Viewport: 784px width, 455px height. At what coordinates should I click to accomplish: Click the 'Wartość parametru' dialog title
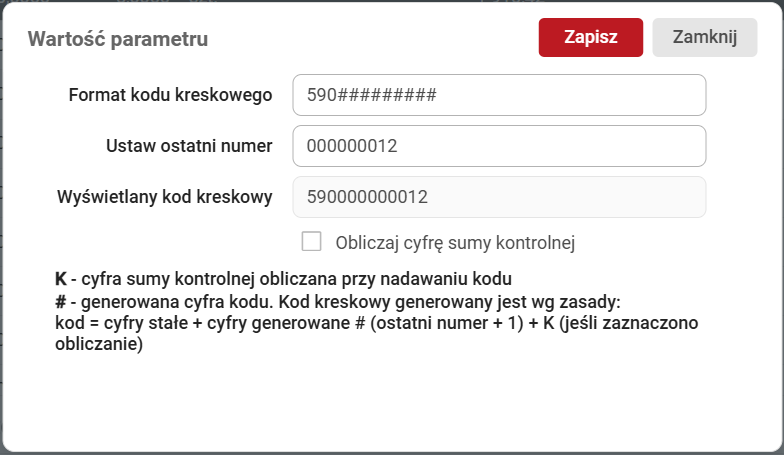pyautogui.click(x=118, y=40)
